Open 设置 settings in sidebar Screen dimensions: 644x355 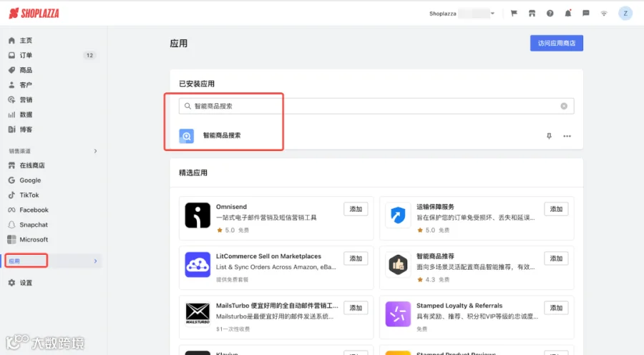26,282
